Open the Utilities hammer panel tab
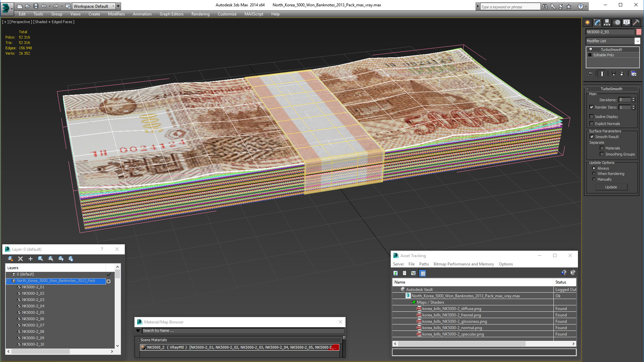Screen dimensions: 644x362 636,22
